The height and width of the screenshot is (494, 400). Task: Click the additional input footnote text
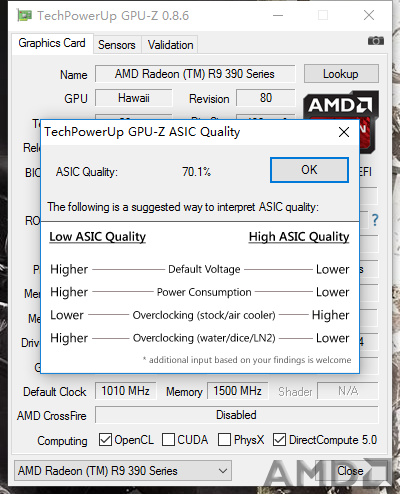click(247, 360)
